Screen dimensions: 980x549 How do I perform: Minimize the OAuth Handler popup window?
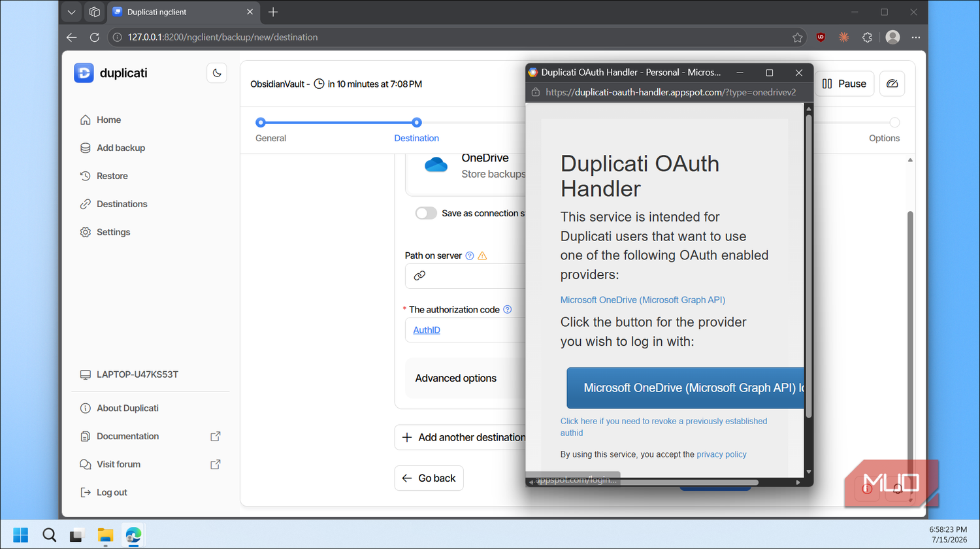tap(740, 73)
